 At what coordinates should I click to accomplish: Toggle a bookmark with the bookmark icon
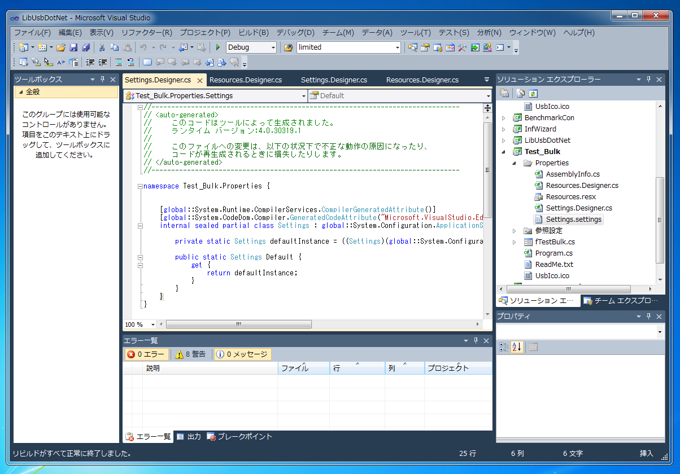pos(147,62)
